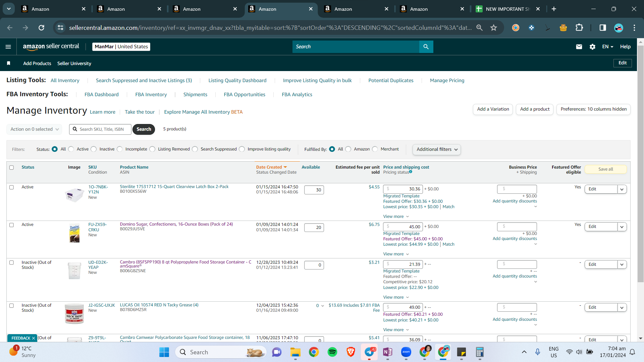Open the FBA Inventory tool link
The height and width of the screenshot is (362, 644).
click(151, 95)
